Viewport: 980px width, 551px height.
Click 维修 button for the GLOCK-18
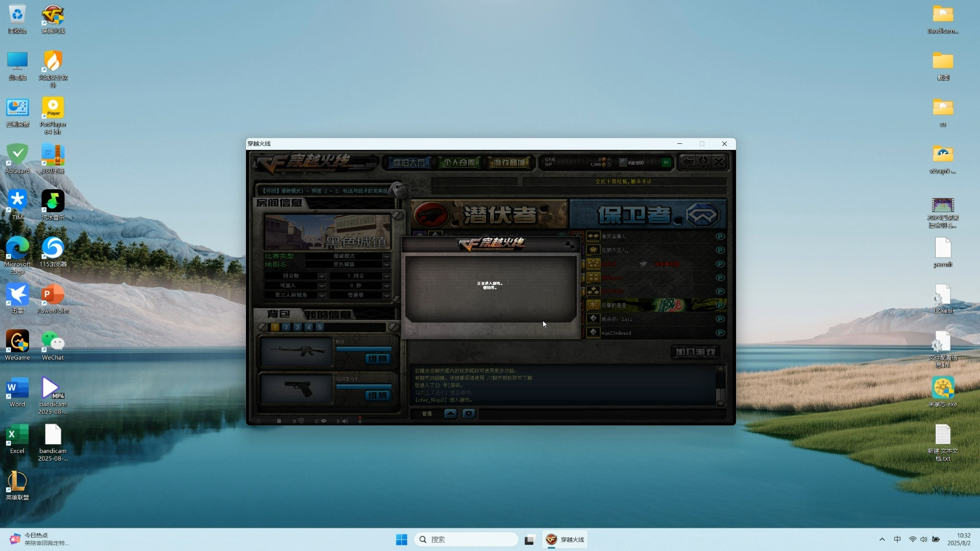click(x=378, y=395)
